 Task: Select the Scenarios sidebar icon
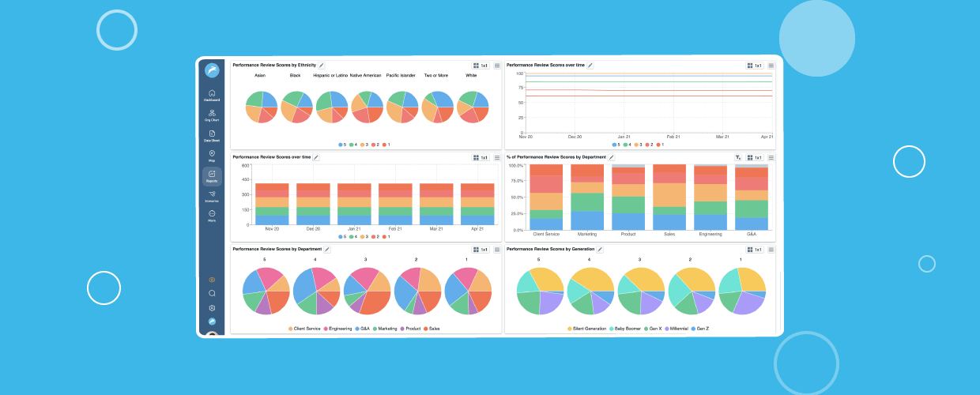click(x=212, y=195)
